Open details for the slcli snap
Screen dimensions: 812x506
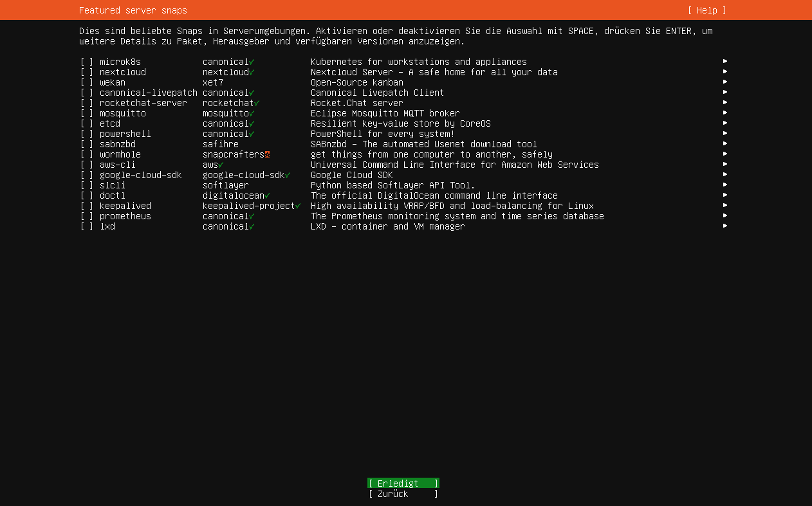point(725,185)
